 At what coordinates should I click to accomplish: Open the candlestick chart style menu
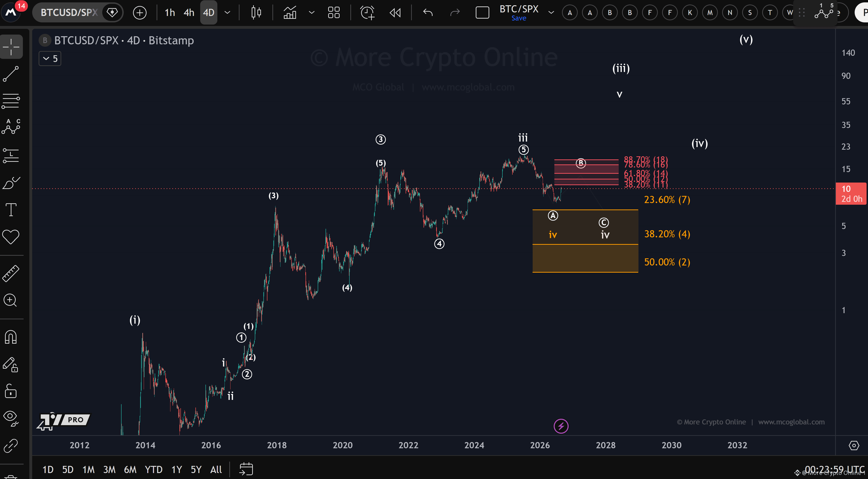tap(256, 13)
